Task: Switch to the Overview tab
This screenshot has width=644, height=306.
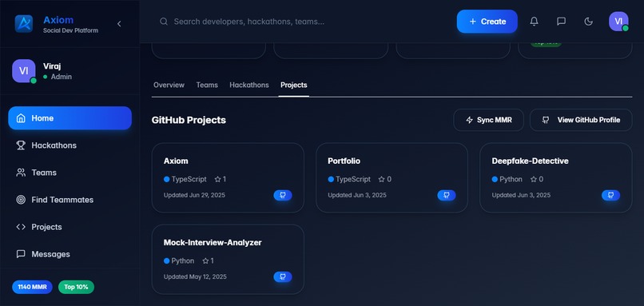Action: point(169,85)
